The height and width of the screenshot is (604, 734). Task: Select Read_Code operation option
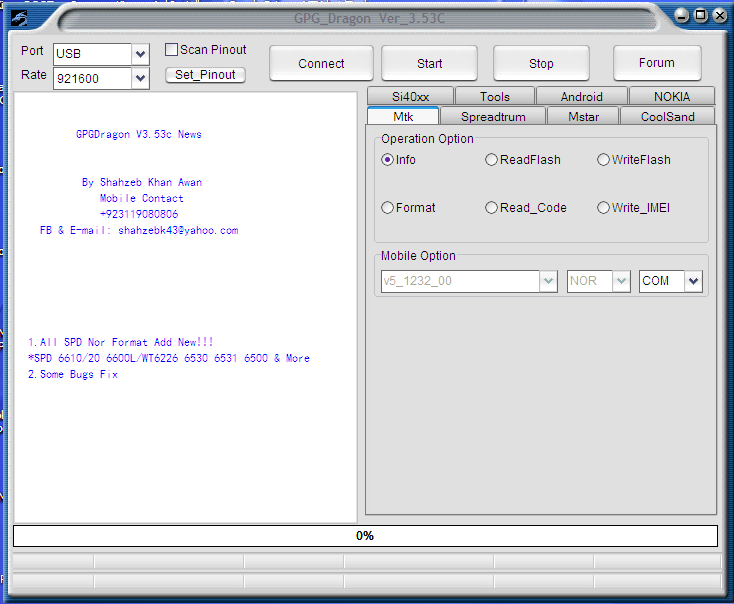point(491,207)
